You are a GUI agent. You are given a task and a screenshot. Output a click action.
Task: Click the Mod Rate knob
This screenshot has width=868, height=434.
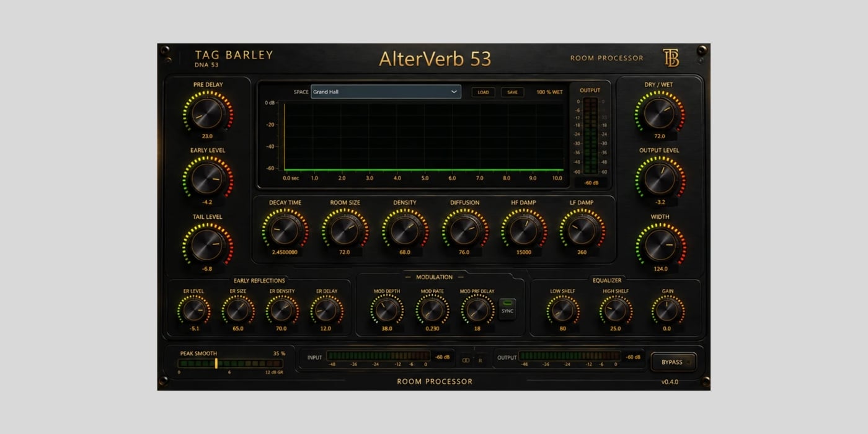coord(432,310)
